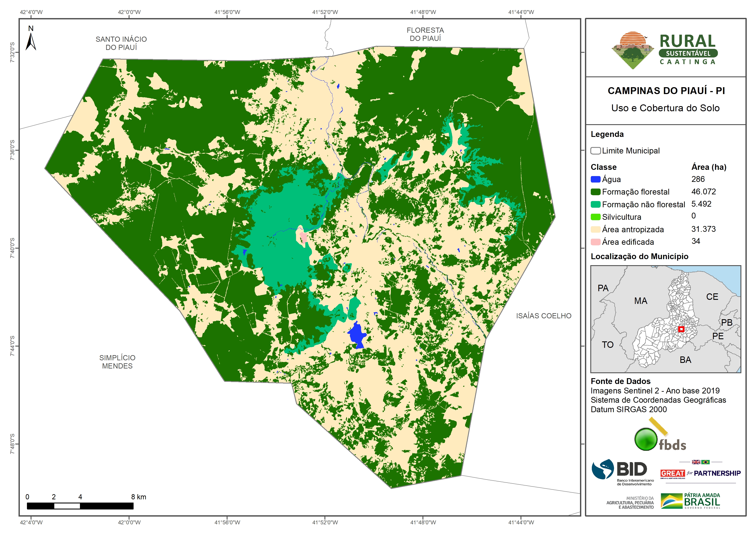Click the Ministério da Agricultura logo text
Screen dimensions: 756x534
[630, 503]
